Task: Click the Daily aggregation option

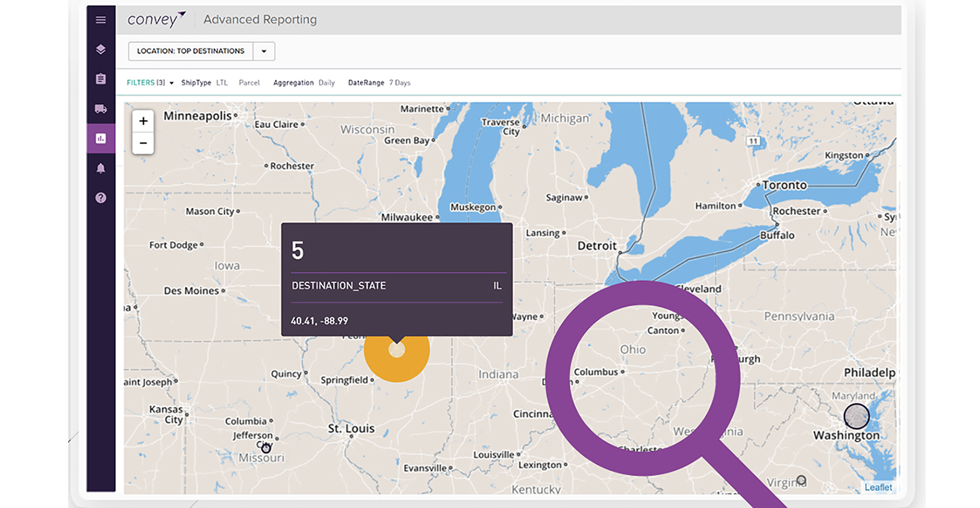Action: 326,83
